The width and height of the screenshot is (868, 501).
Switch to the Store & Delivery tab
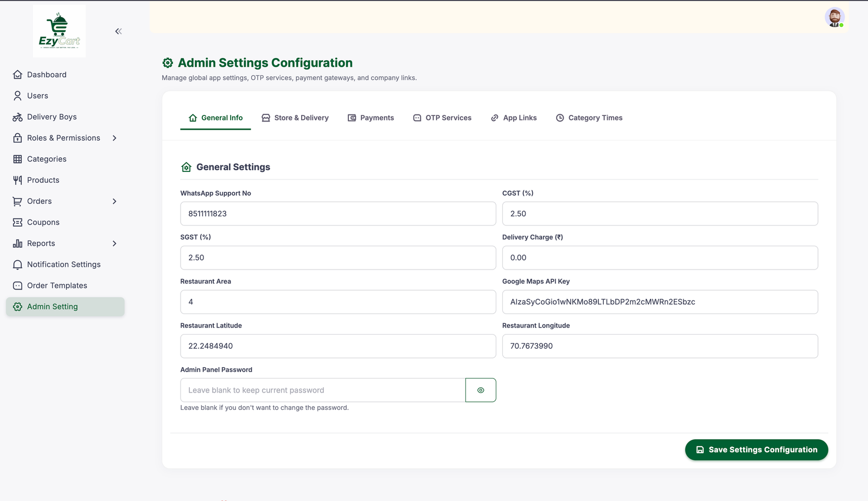pos(295,118)
